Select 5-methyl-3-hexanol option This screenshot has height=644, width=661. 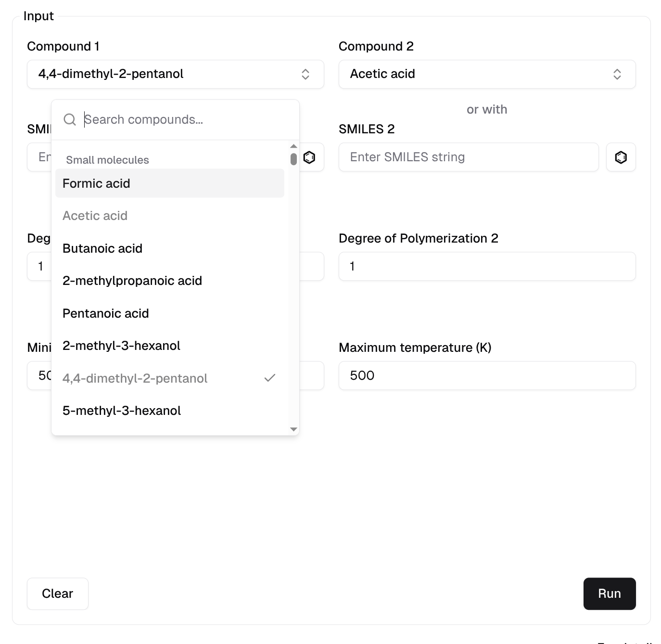122,411
